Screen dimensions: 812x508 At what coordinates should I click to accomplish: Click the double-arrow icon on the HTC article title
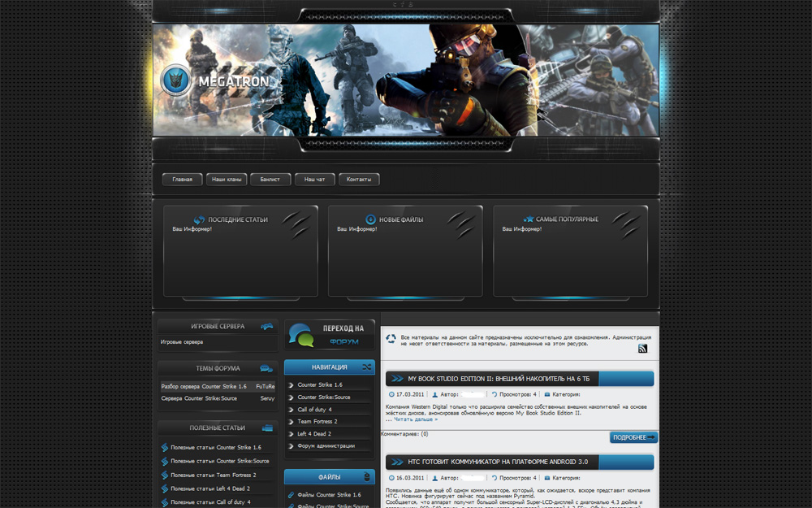(397, 462)
